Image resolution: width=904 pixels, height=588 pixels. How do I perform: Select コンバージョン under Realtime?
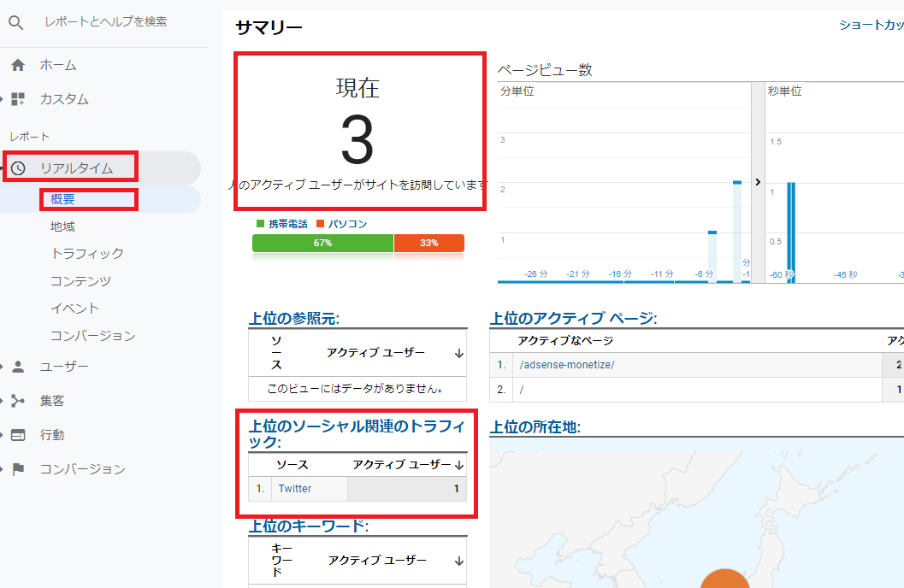click(x=93, y=336)
